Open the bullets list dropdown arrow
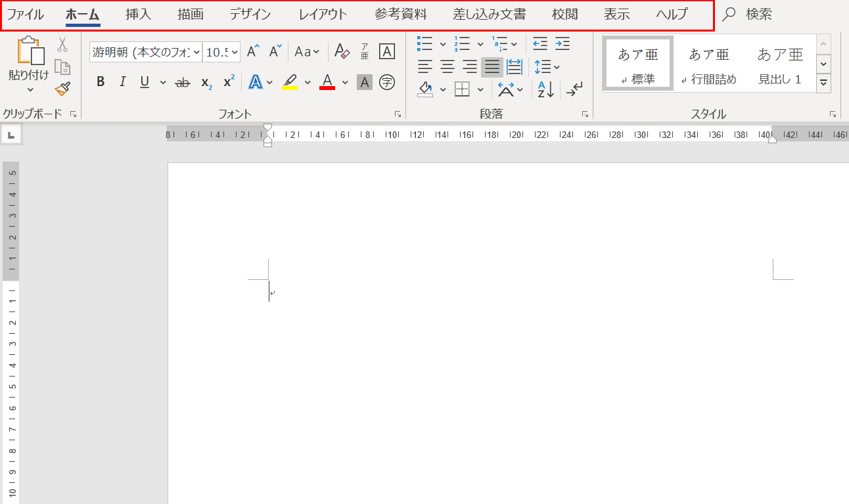This screenshot has width=849, height=504. [x=443, y=45]
